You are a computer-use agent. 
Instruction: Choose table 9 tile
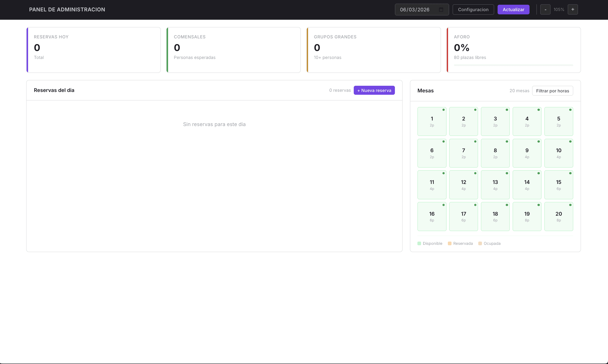(x=527, y=153)
